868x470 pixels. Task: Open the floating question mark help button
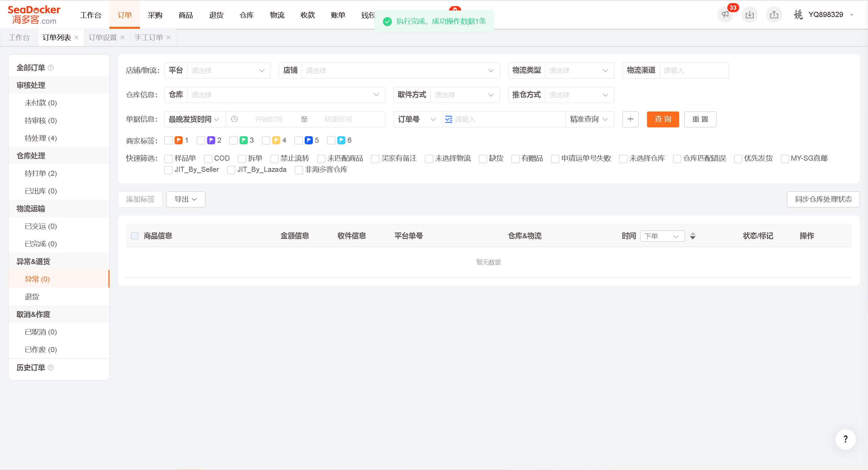(845, 439)
